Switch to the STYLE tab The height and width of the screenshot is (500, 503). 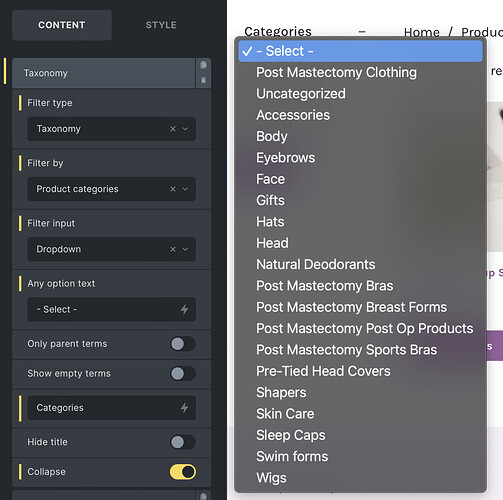click(x=161, y=25)
